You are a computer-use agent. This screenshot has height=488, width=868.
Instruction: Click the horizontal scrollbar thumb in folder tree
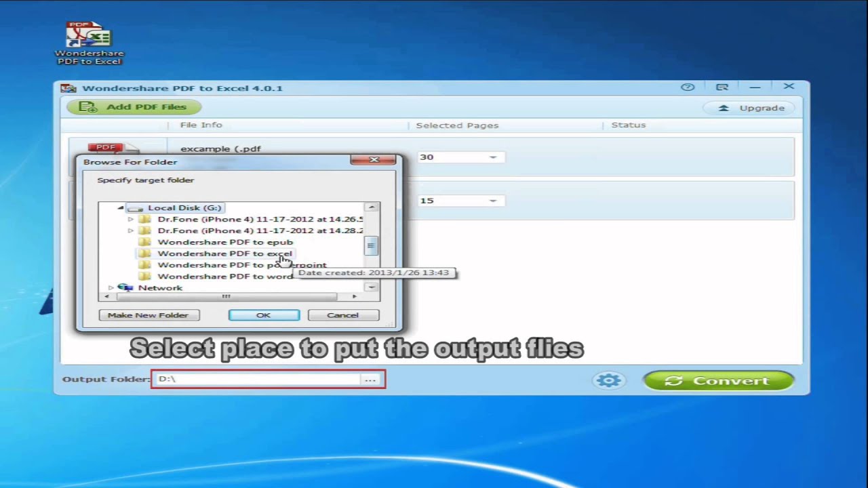[226, 297]
